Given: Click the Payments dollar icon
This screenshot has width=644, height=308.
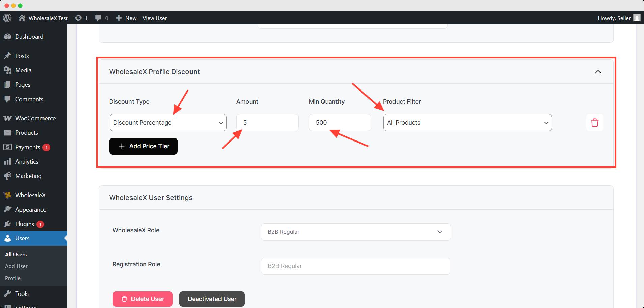Looking at the screenshot, I should [8, 147].
